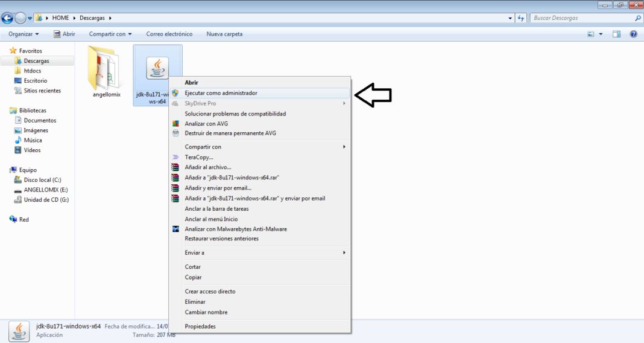Click the Correo electrónico toolbar button
The image size is (644, 343).
[169, 34]
